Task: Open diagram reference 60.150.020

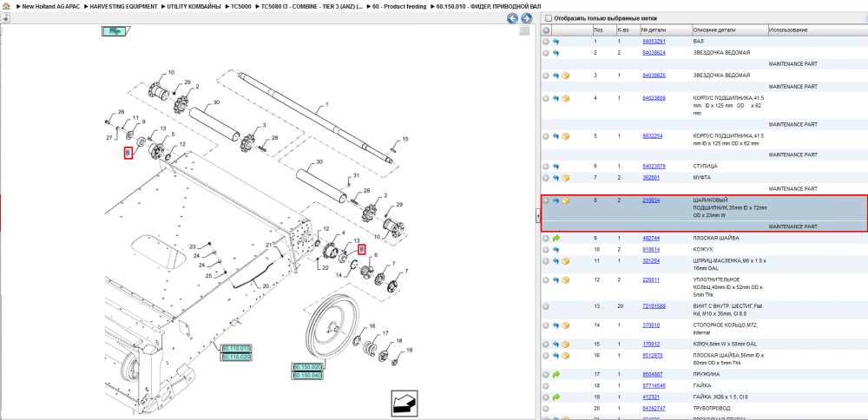Action: coord(308,367)
